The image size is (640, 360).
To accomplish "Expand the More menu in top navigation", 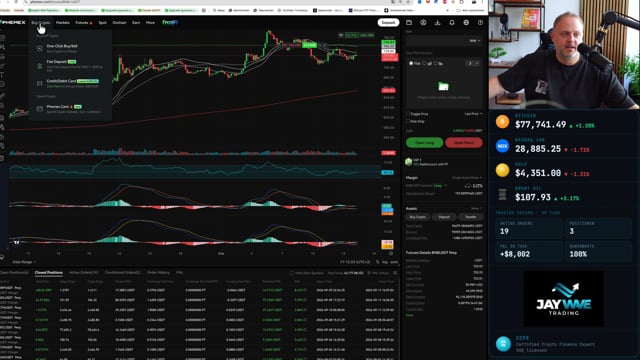I will [x=150, y=22].
